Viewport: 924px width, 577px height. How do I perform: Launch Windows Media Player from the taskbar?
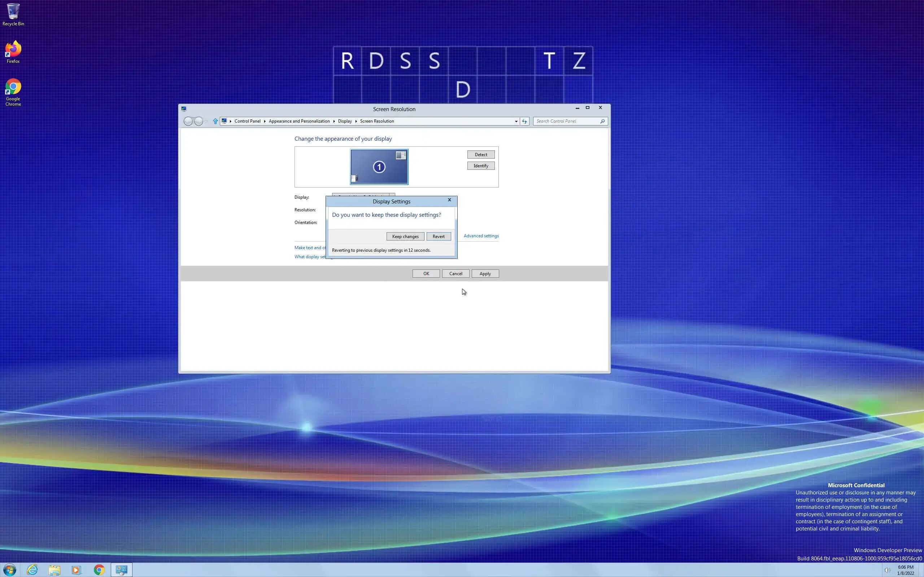77,570
